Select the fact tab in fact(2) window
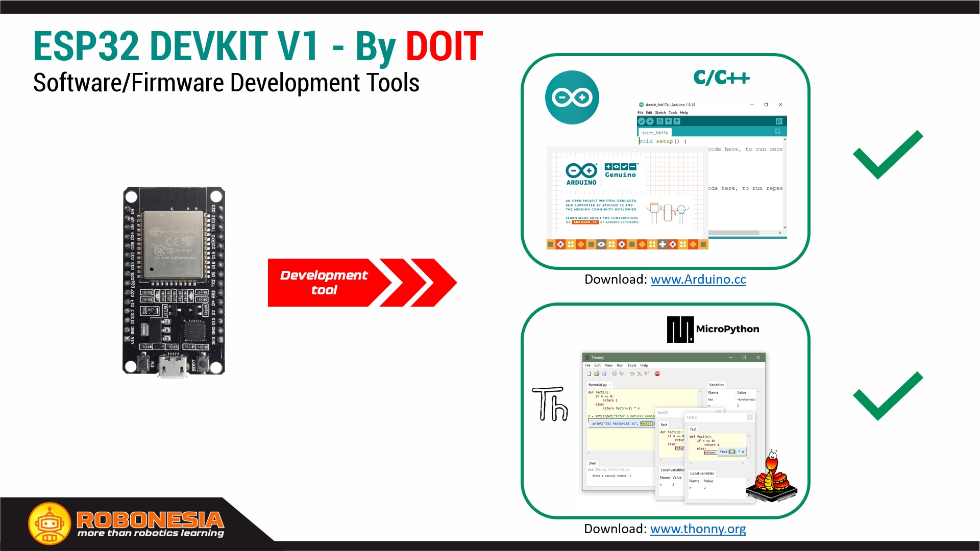 pyautogui.click(x=693, y=429)
